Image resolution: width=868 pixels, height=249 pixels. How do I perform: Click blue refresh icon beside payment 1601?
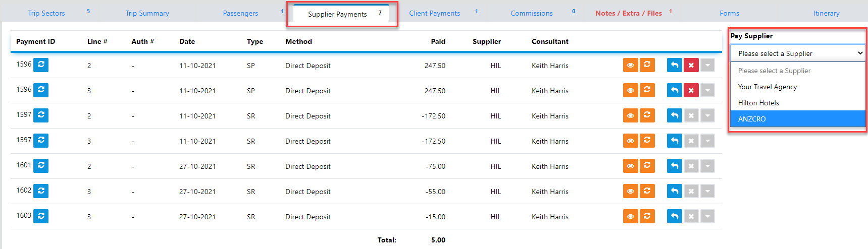coord(41,165)
